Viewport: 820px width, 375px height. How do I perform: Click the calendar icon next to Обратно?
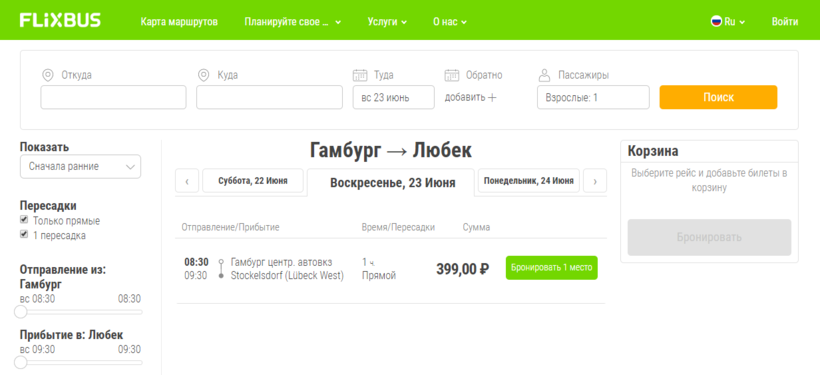coord(452,75)
